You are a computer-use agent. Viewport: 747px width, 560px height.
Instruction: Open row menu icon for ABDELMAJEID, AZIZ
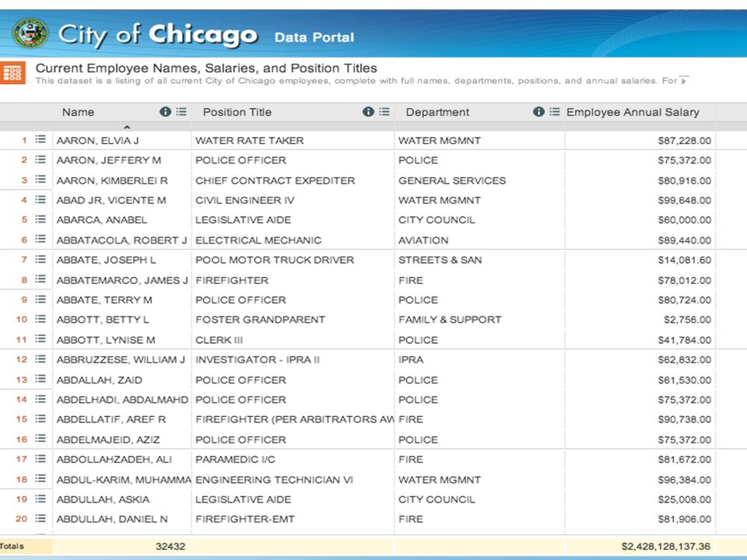click(x=40, y=439)
